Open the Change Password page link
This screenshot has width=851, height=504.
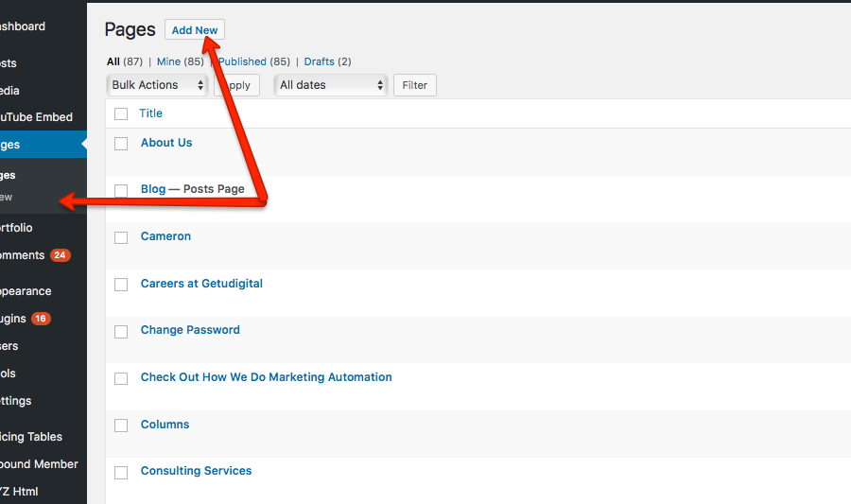pos(190,330)
